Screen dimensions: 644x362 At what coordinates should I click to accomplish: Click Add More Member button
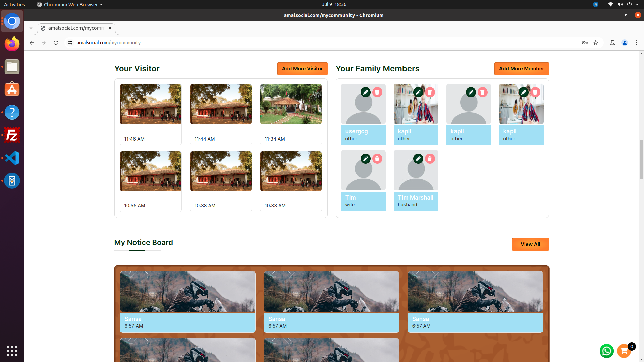pyautogui.click(x=521, y=69)
